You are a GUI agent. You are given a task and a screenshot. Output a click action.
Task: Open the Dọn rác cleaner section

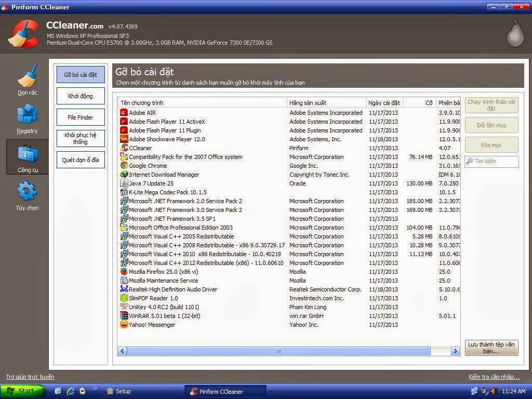coord(27,79)
